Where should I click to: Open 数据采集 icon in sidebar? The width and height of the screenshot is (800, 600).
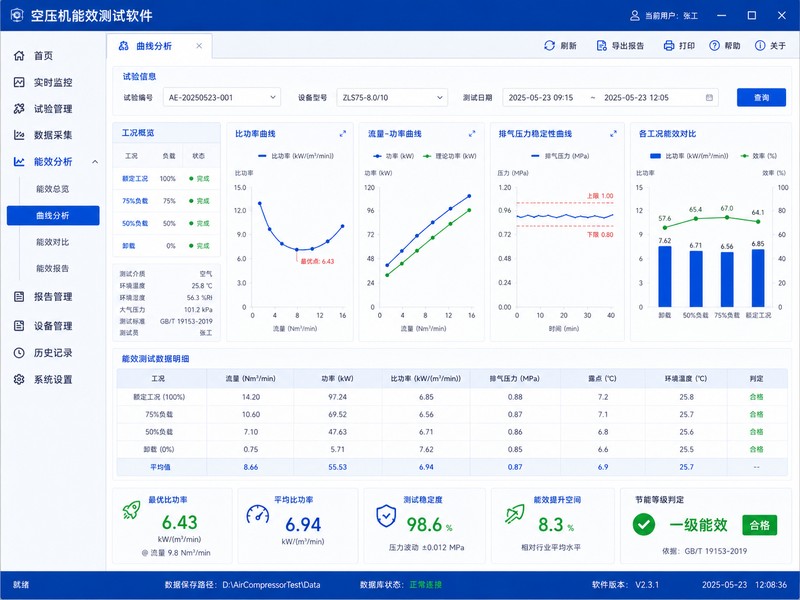click(19, 135)
